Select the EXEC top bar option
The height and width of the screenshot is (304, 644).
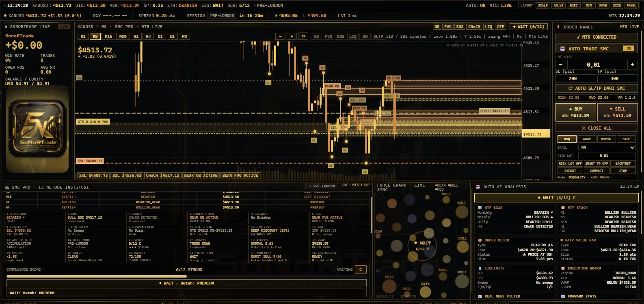click(574, 5)
